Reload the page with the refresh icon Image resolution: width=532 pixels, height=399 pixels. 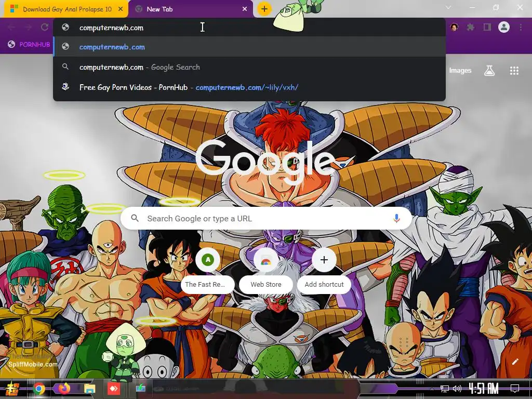tap(45, 27)
